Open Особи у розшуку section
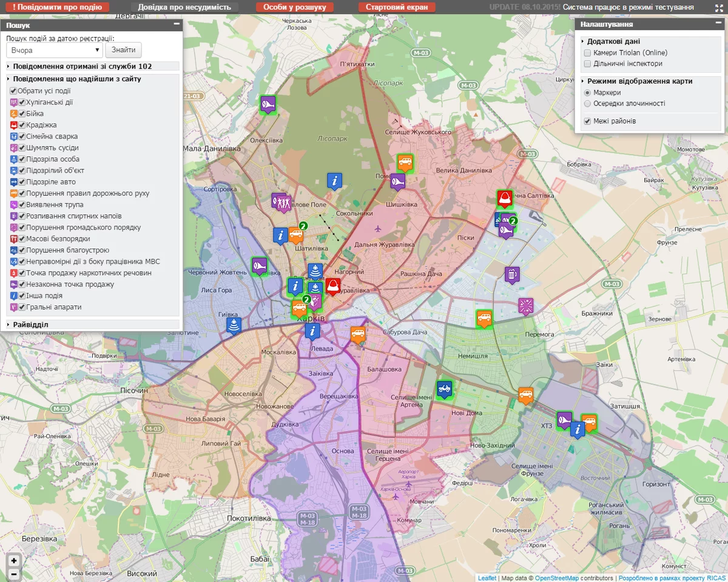The height and width of the screenshot is (582, 728). pyautogui.click(x=294, y=7)
